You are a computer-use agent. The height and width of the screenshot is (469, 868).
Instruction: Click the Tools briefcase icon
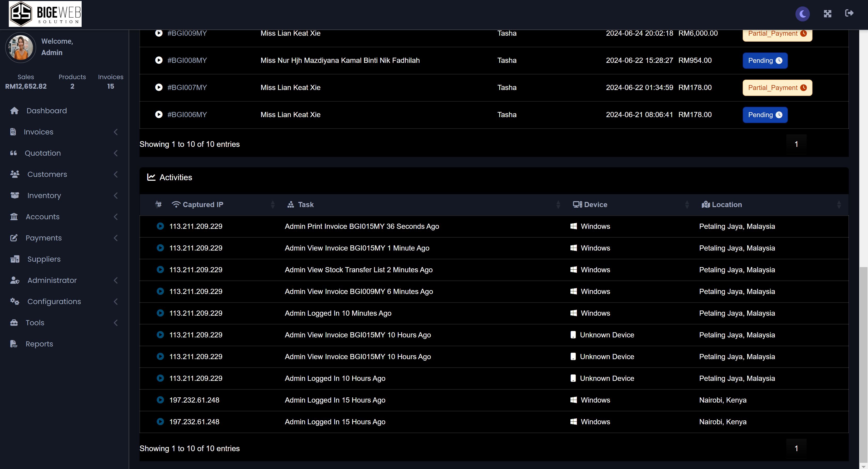14,323
